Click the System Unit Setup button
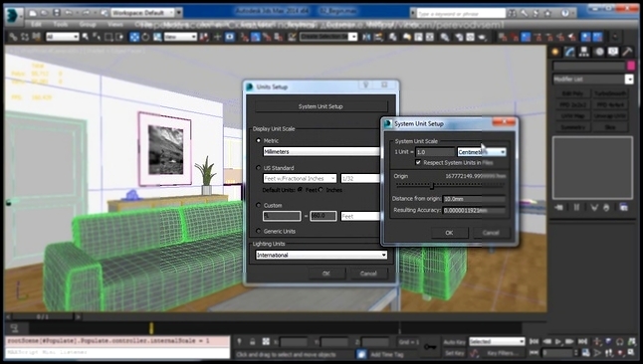The width and height of the screenshot is (643, 364). point(321,106)
